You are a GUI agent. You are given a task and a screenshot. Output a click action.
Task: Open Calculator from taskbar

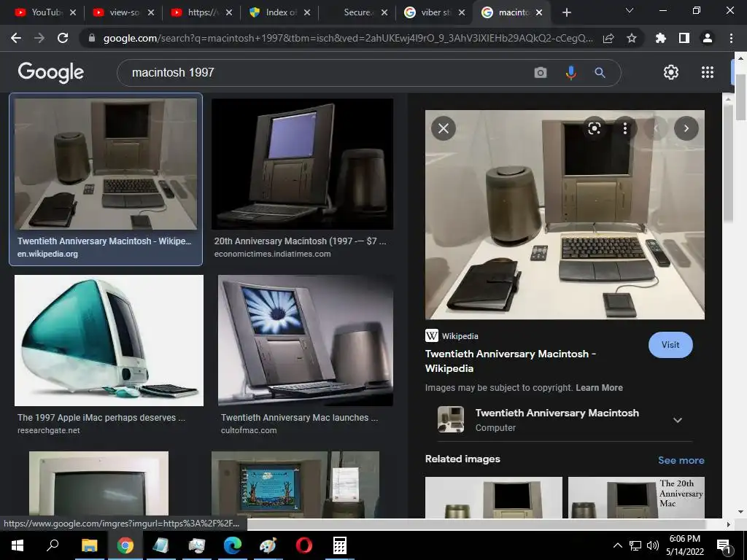(x=339, y=545)
